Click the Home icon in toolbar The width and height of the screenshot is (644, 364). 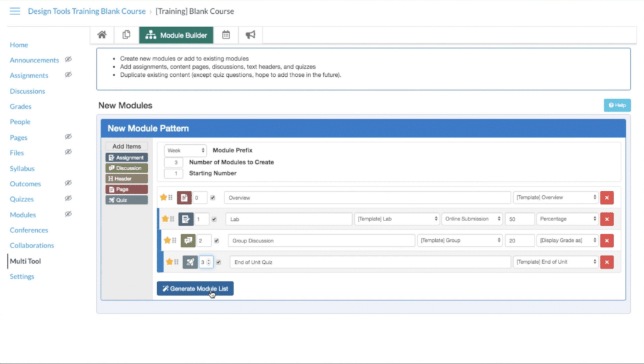tap(101, 35)
